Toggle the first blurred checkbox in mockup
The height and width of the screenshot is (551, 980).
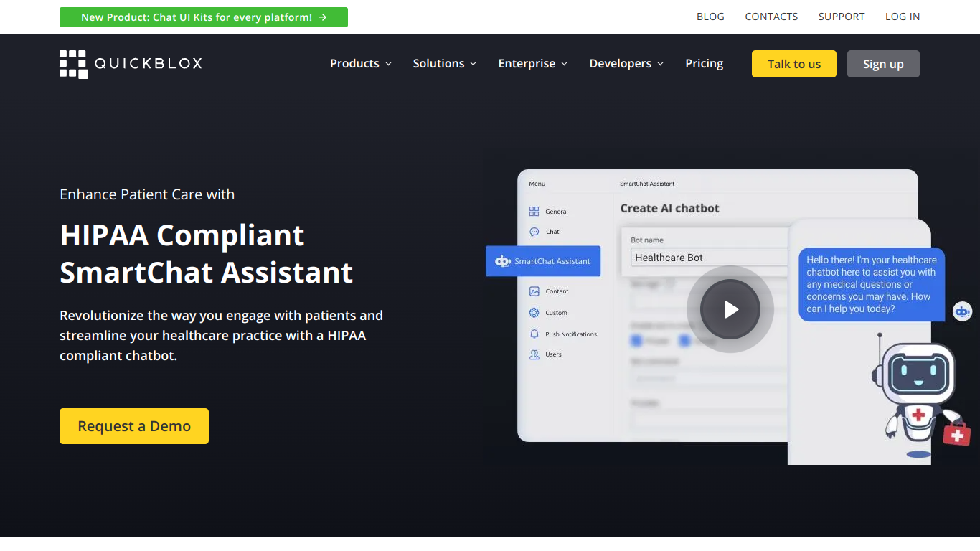636,341
